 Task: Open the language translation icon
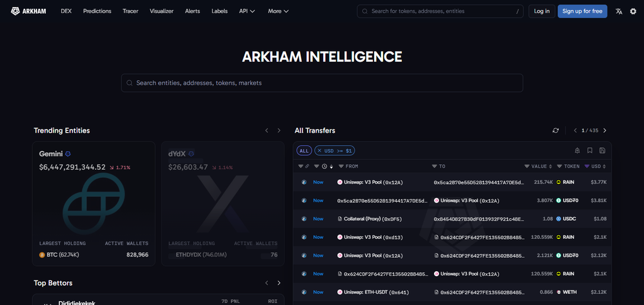tap(619, 11)
